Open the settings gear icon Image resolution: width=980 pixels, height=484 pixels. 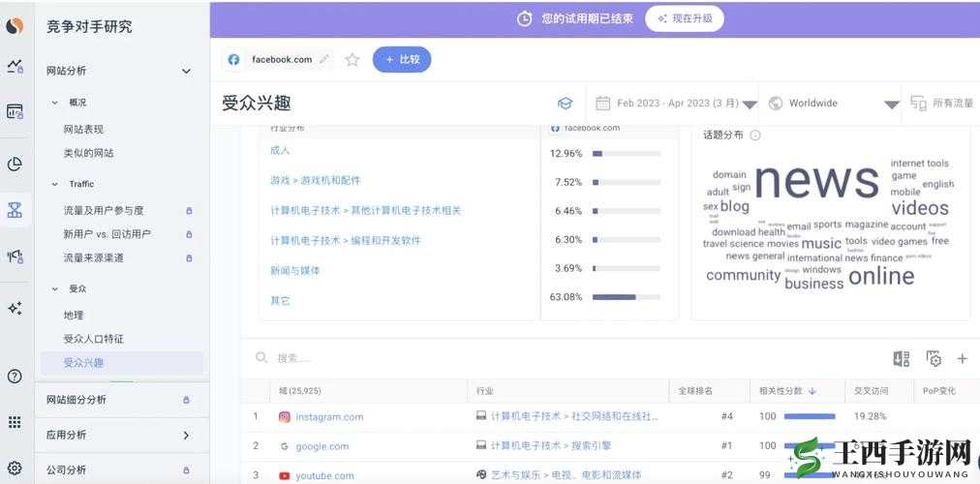coord(15,468)
